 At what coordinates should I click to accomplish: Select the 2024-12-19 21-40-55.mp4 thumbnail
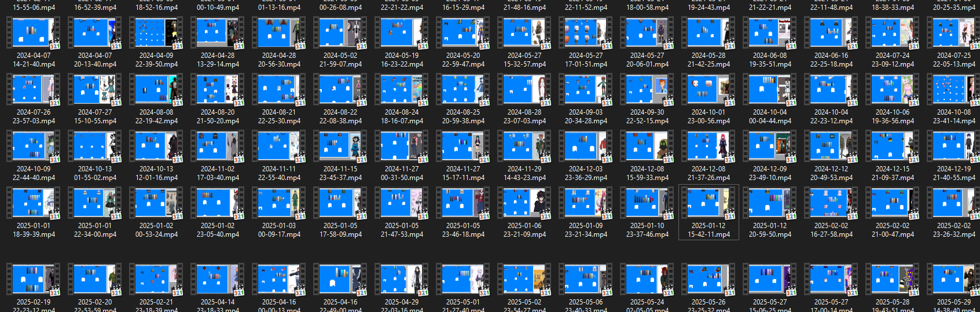[x=954, y=146]
